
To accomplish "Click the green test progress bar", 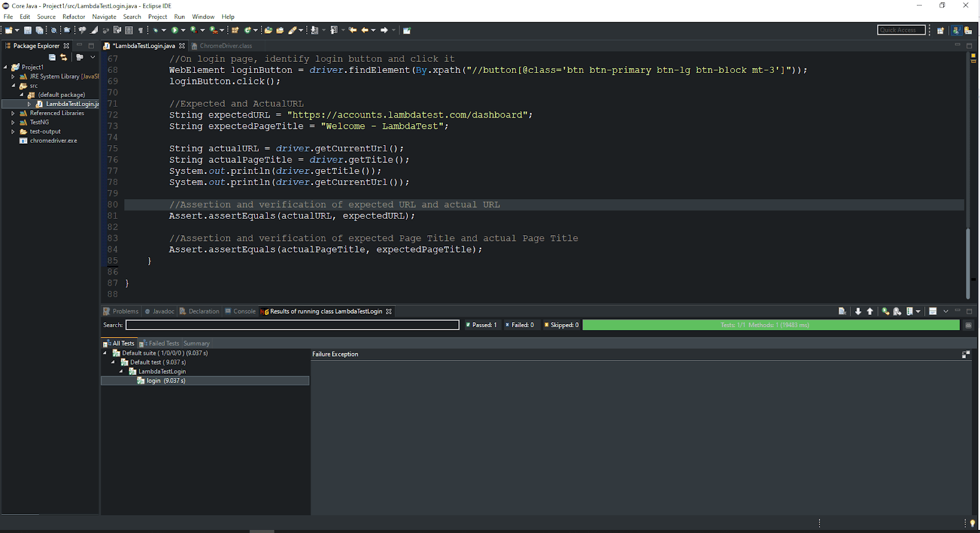I will click(771, 325).
